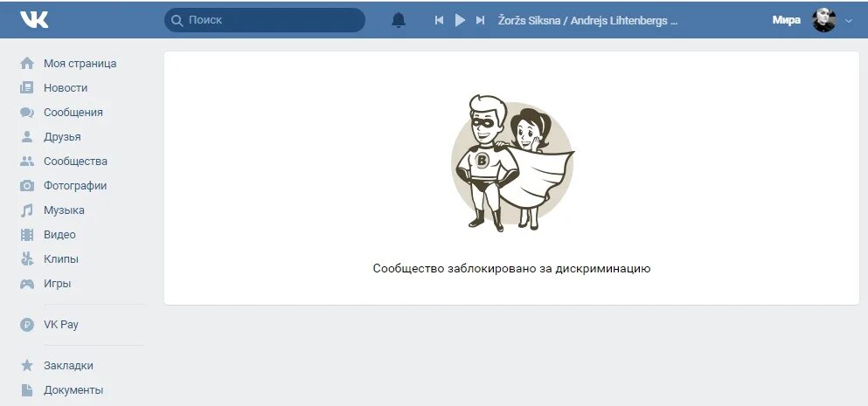Skip to previous audio track
This screenshot has height=406, width=868.
click(439, 20)
